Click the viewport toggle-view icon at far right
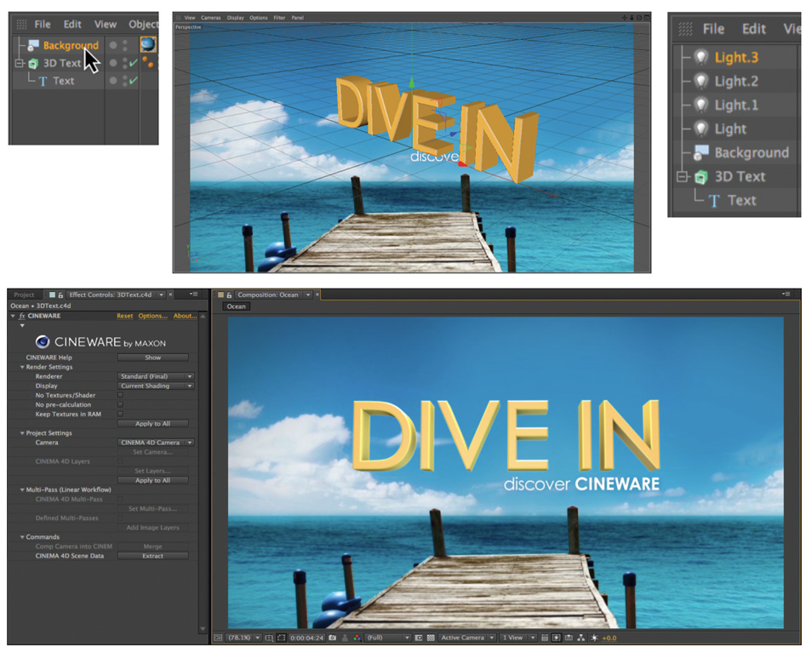 coord(646,18)
